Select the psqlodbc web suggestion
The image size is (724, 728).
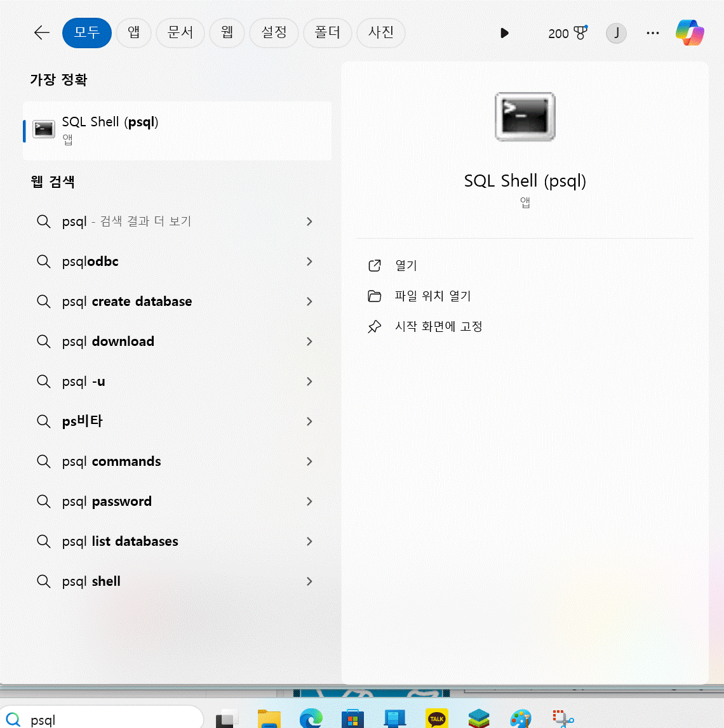click(x=177, y=261)
